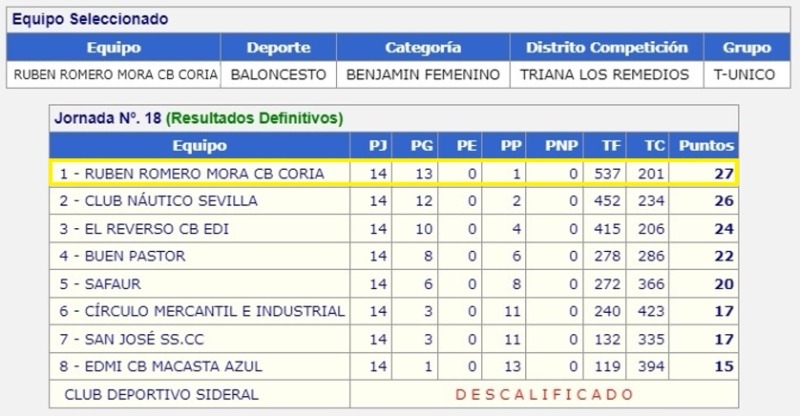Click the TRIANA LOS REMEDIOS district cell
Viewport: 800px width, 416px height.
click(605, 75)
